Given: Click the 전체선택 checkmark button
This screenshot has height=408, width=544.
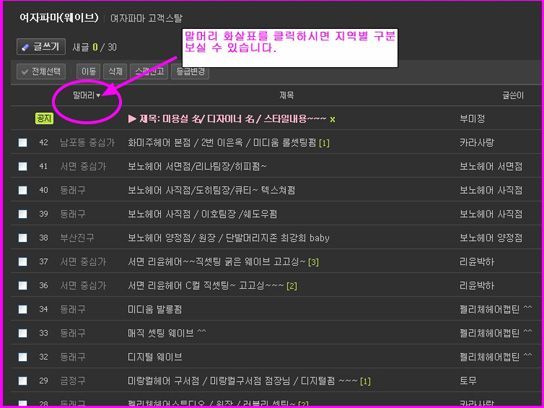Looking at the screenshot, I should click(x=41, y=72).
